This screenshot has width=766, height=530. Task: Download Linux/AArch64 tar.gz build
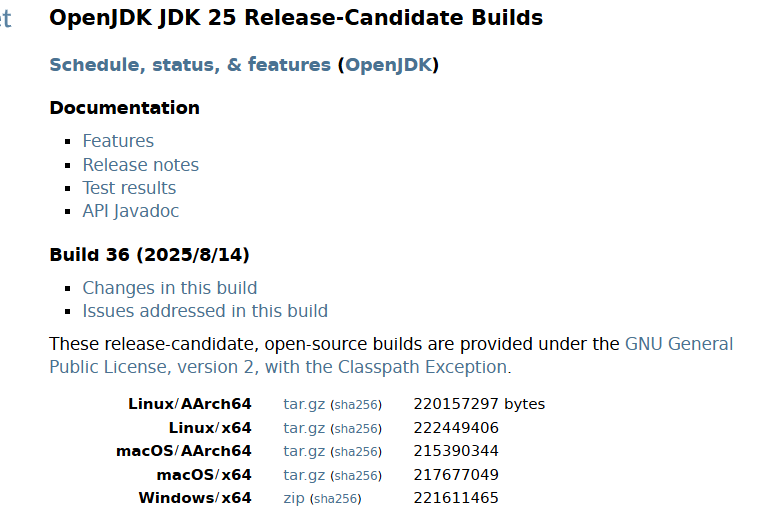(304, 405)
